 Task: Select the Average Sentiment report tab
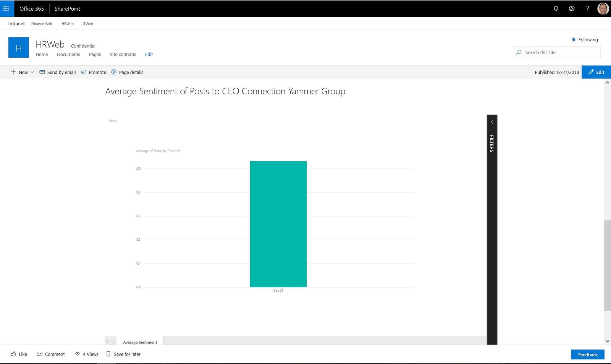pyautogui.click(x=140, y=342)
